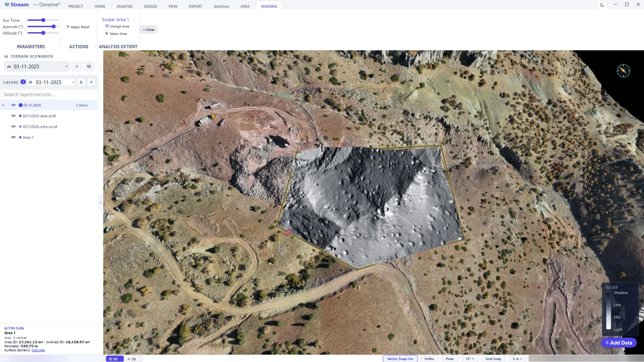Open terrain scenario 03-11-2025 dropdown
Image resolution: width=644 pixels, height=362 pixels.
(x=37, y=66)
